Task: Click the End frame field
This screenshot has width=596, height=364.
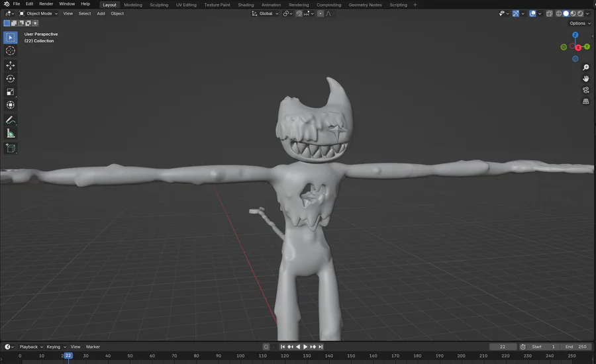Action: pos(576,347)
